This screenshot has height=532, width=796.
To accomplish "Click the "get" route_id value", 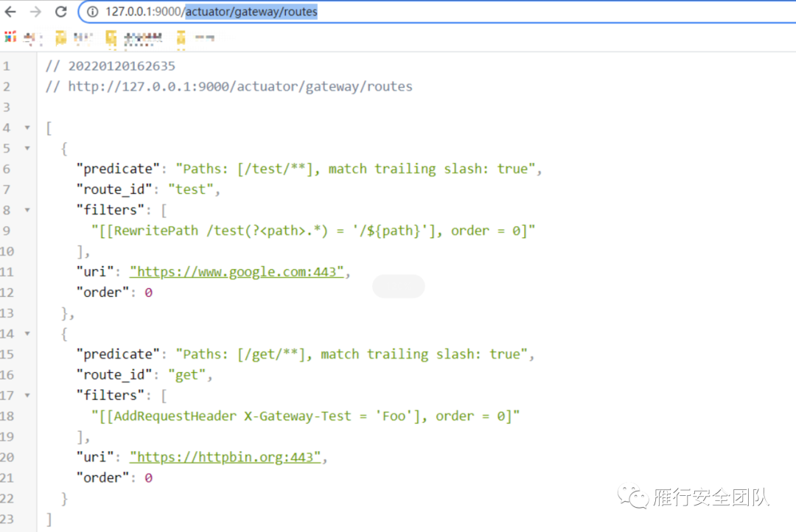I will click(186, 374).
